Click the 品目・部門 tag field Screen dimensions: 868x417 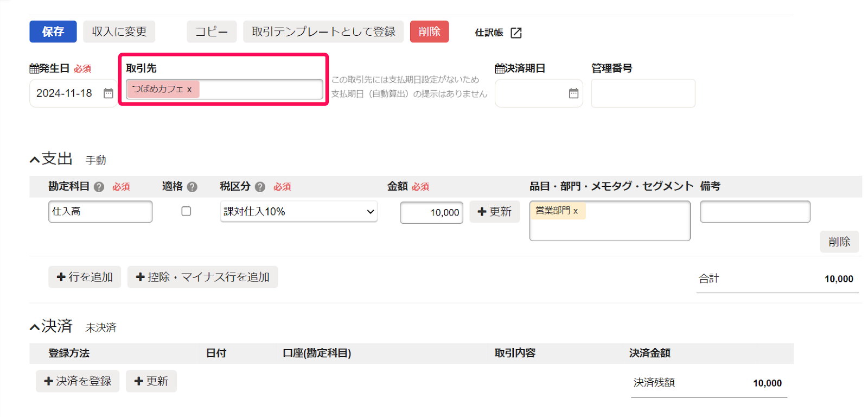[x=610, y=221]
